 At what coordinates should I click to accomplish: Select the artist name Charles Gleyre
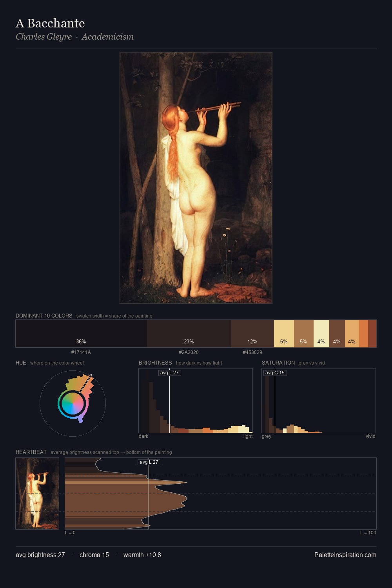[44, 37]
